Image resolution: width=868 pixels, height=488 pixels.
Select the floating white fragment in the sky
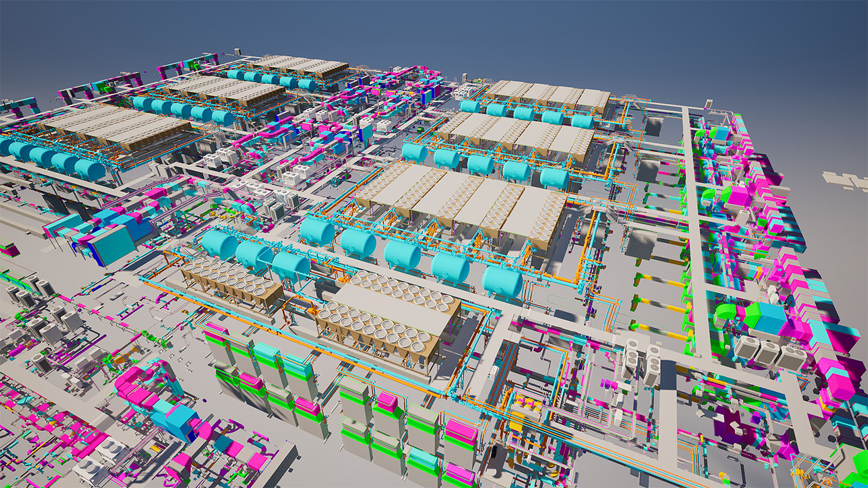[845, 180]
